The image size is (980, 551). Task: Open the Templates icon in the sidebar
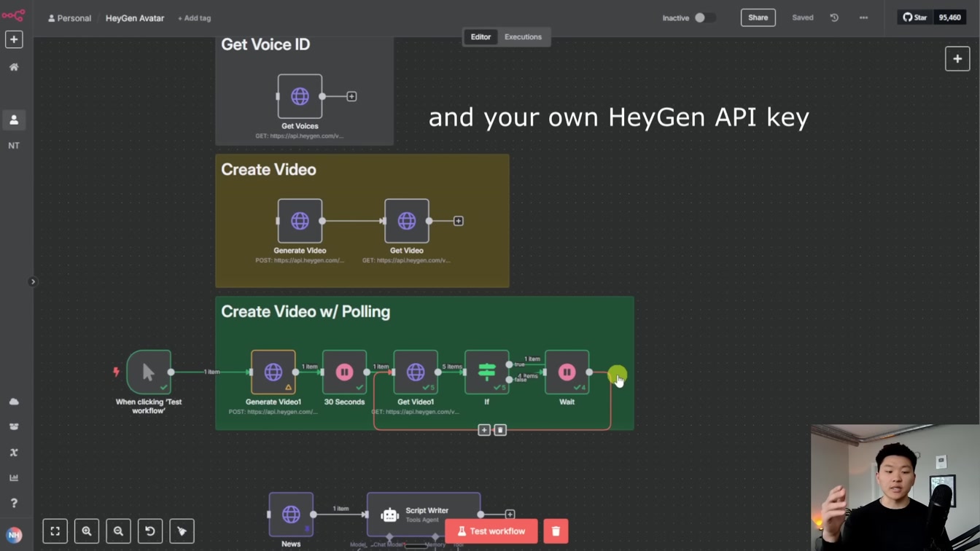[x=14, y=427]
